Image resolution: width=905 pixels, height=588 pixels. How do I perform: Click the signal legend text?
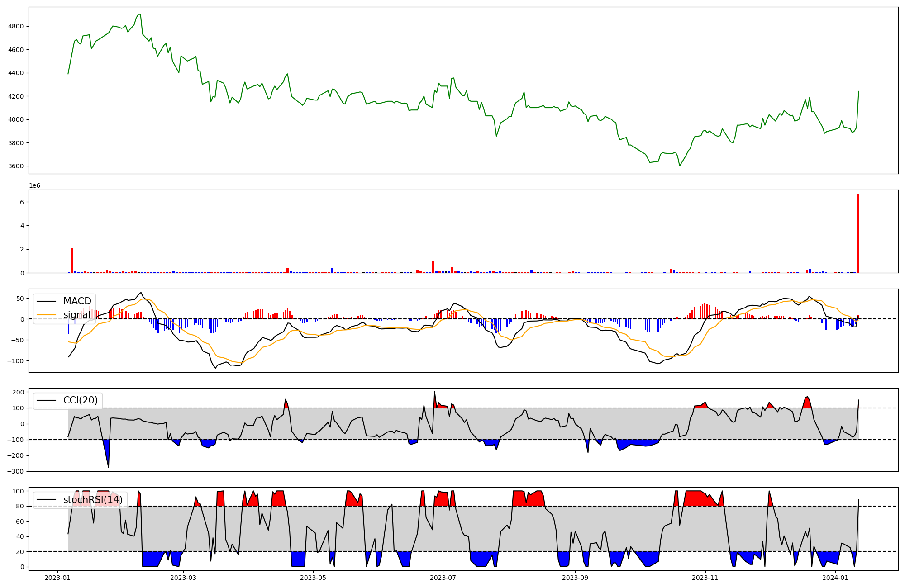[77, 315]
